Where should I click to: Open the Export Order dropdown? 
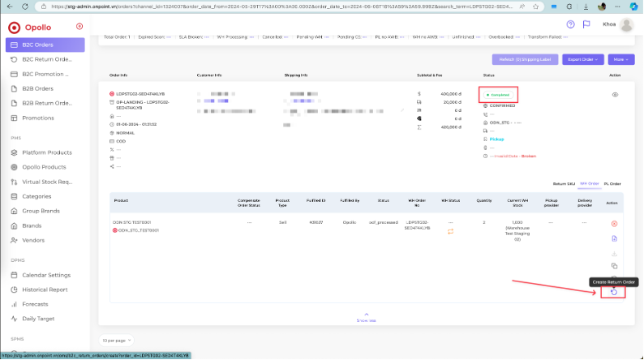(583, 59)
